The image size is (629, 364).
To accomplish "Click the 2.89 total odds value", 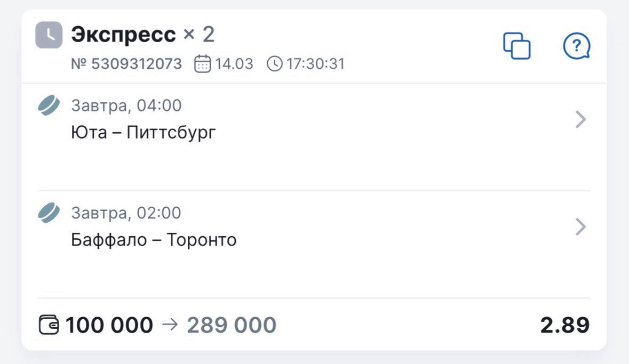I will click(x=564, y=325).
